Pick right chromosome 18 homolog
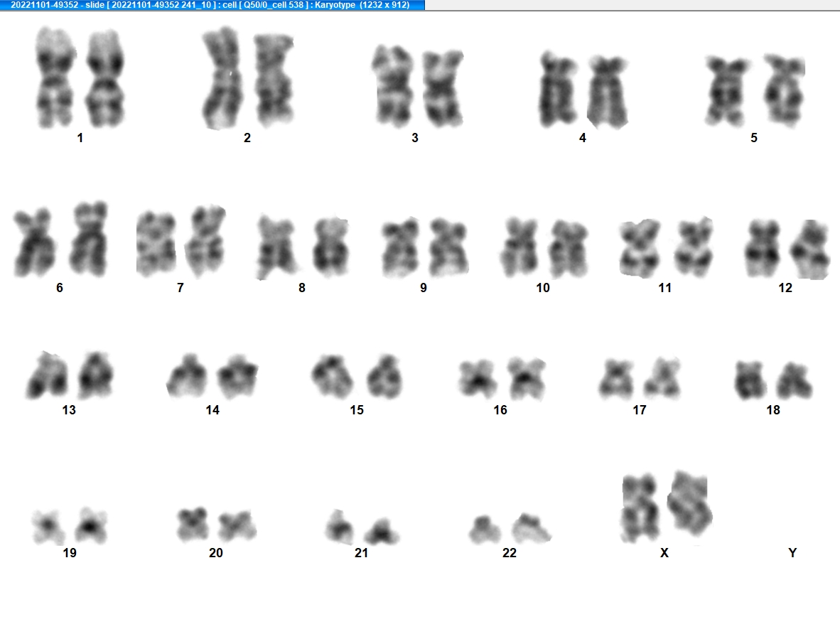This screenshot has height=634, width=840. pos(794,380)
